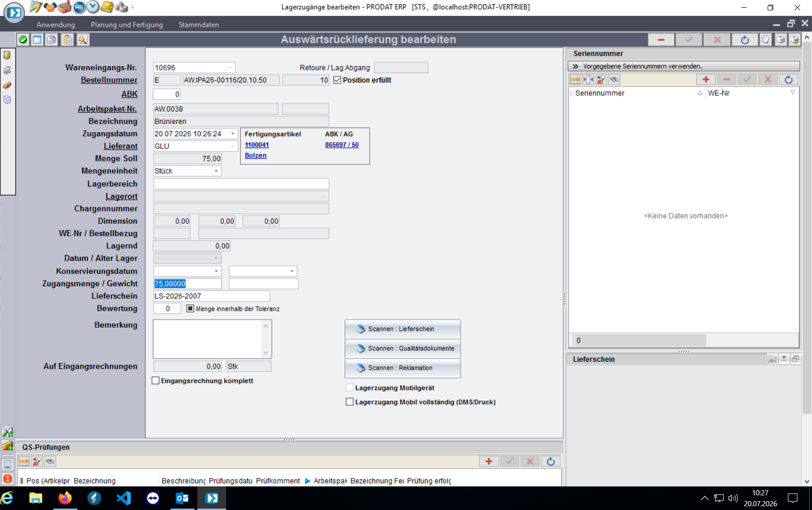
Task: Enable Eingangsrechnung komplett checkbox
Action: point(155,381)
